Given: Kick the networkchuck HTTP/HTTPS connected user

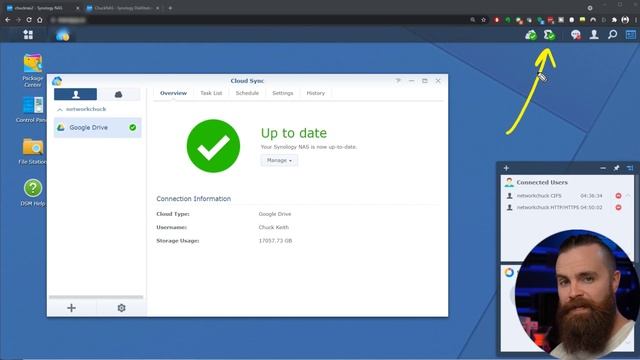Looking at the screenshot, I should click(618, 207).
